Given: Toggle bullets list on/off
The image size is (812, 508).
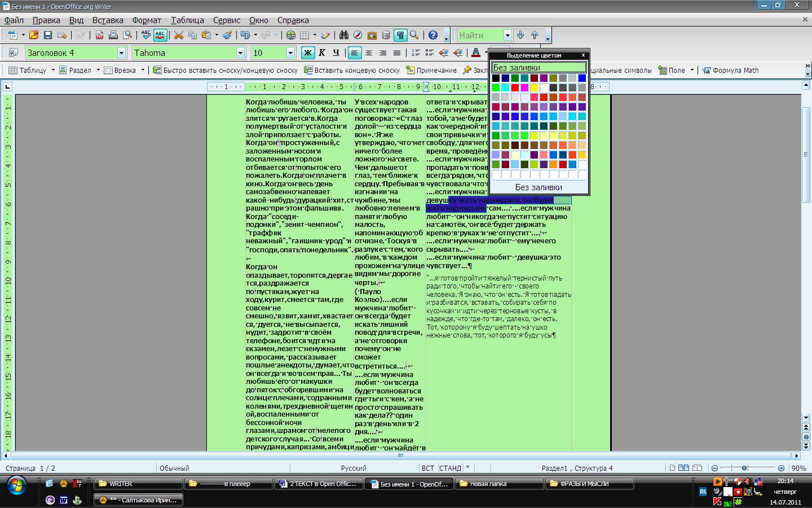Looking at the screenshot, I should (x=430, y=52).
